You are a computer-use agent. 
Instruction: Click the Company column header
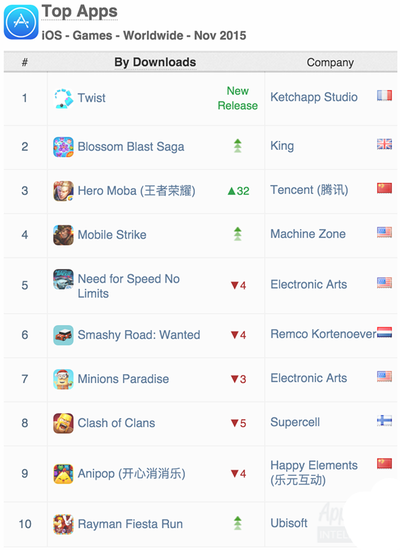330,62
